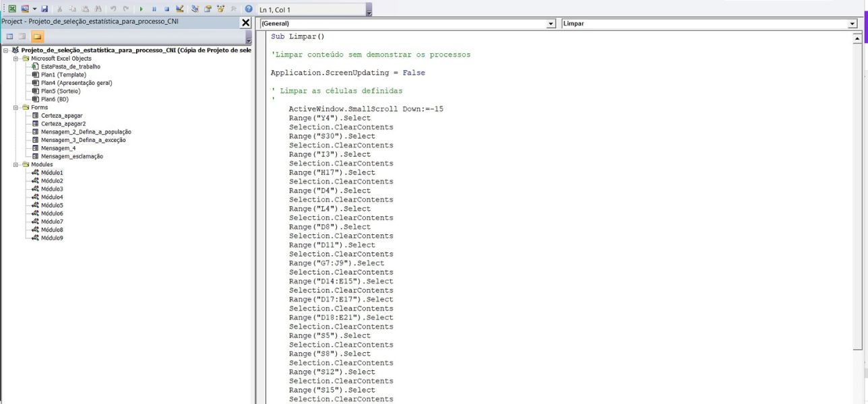Run the macro with green play icon

141,9
